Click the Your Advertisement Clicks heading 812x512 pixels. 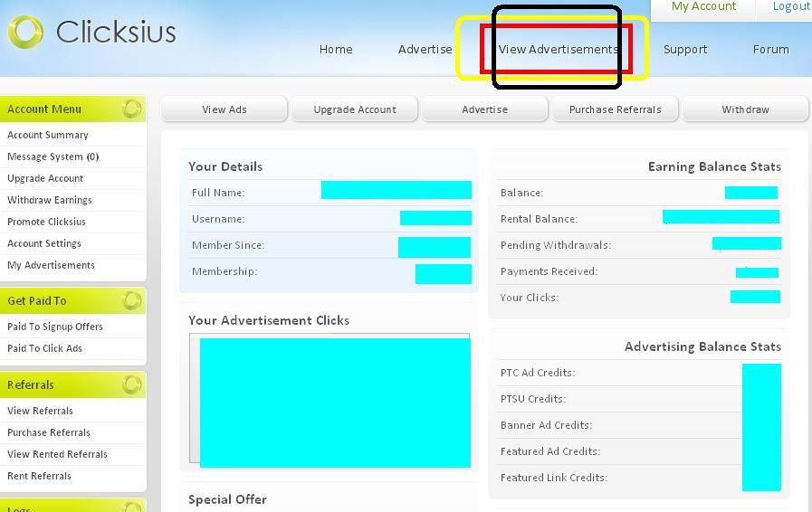coord(269,320)
